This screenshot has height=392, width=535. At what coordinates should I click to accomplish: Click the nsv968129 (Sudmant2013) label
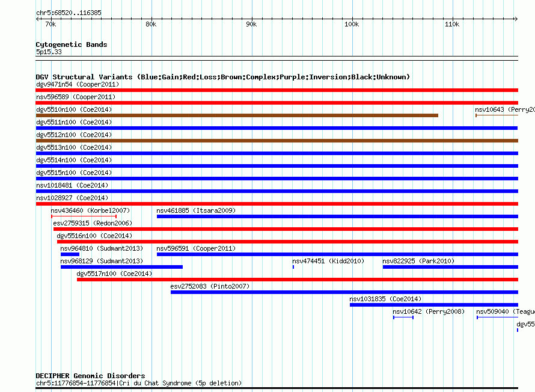click(x=102, y=262)
